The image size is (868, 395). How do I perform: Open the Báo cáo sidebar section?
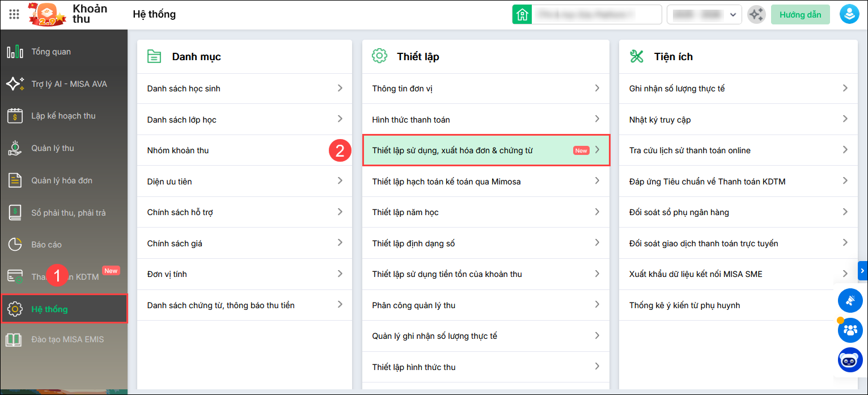(46, 245)
